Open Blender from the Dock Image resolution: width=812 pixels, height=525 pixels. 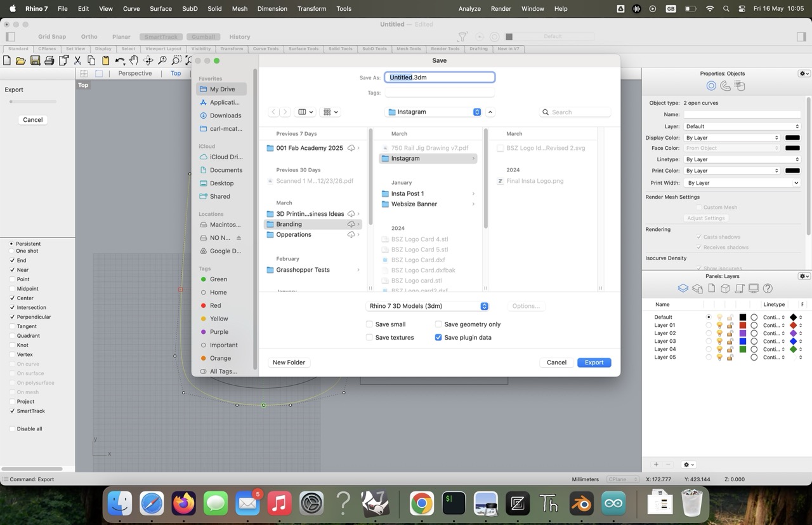tap(581, 504)
